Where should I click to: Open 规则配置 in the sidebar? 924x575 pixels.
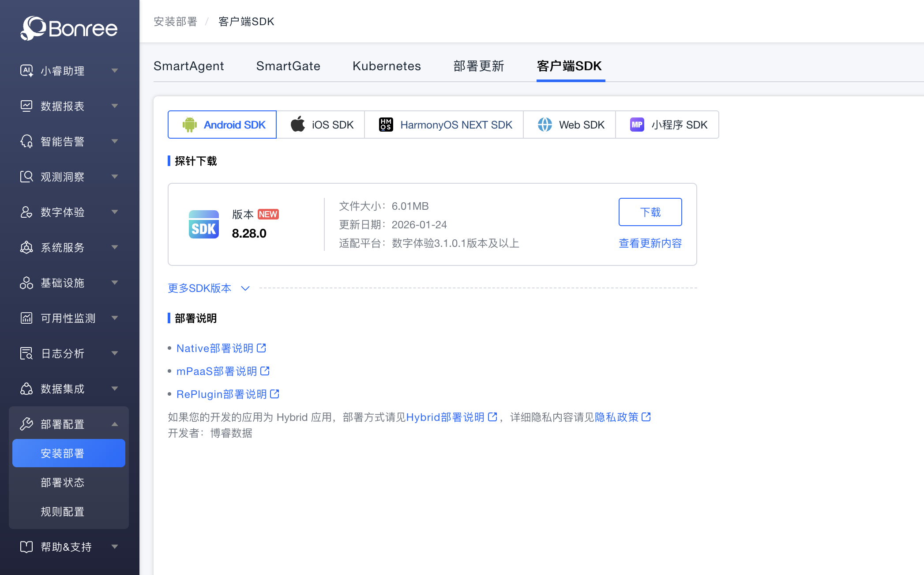[62, 511]
